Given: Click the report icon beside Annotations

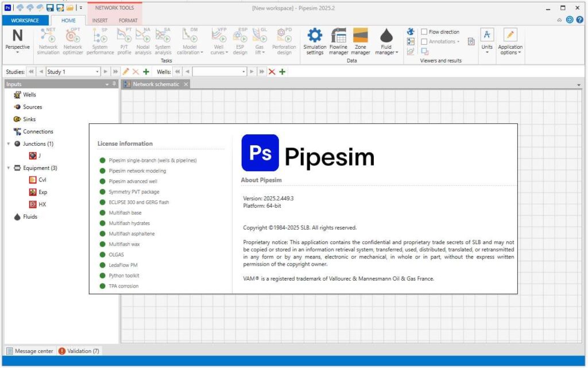Looking at the screenshot, I should tap(471, 41).
